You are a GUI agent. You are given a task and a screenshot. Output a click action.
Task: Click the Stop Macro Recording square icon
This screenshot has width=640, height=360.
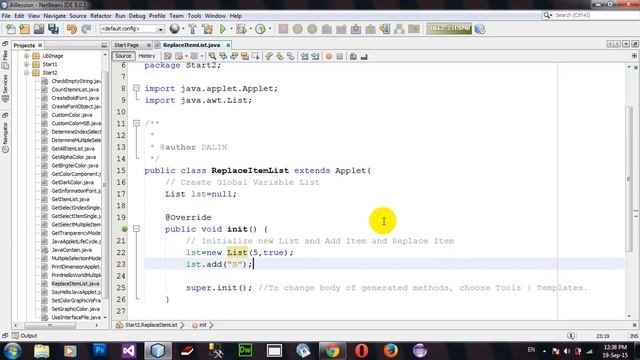coord(340,56)
